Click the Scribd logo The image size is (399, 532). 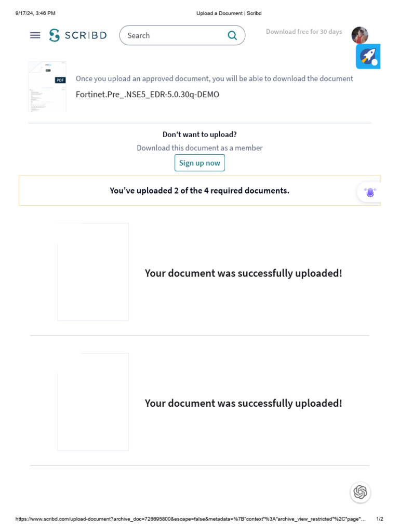[78, 35]
